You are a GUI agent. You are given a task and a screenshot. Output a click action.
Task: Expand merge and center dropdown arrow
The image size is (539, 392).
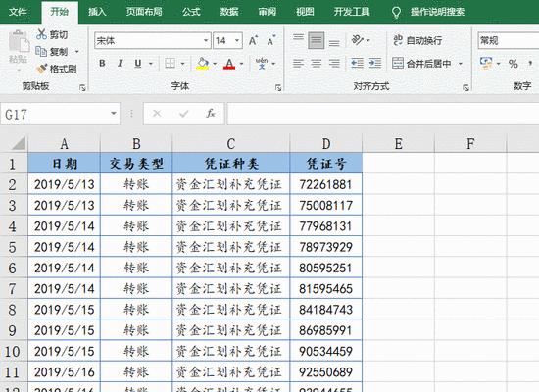pyautogui.click(x=461, y=64)
